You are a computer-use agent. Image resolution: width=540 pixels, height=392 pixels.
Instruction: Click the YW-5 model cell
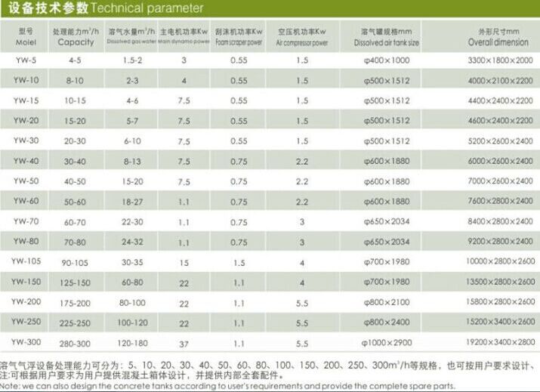[21, 58]
